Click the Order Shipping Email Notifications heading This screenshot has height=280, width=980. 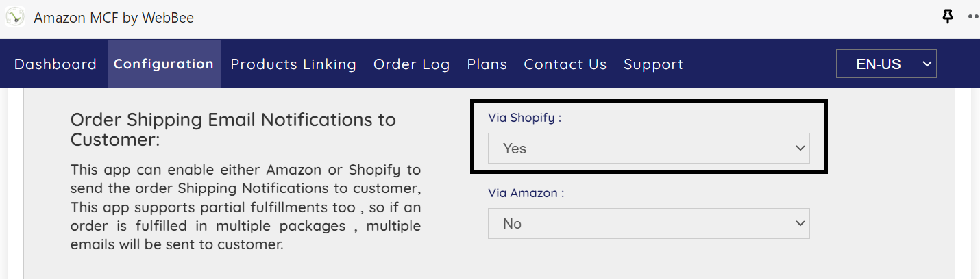tap(233, 129)
